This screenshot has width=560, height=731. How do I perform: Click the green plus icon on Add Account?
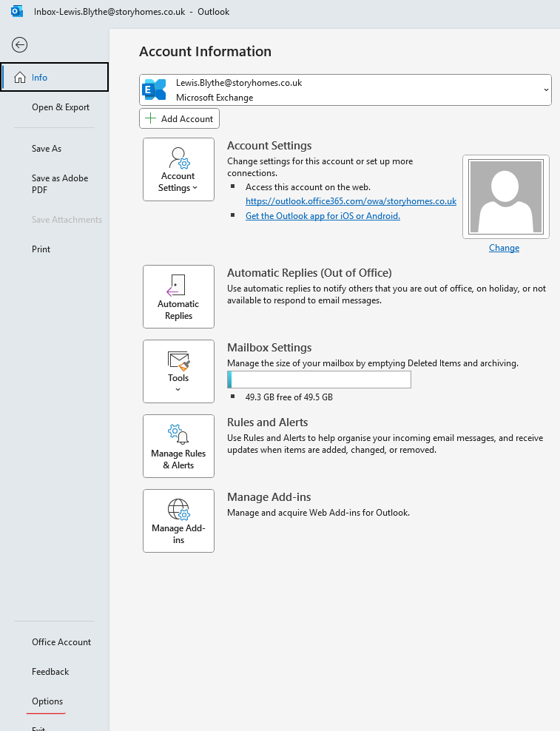click(150, 118)
